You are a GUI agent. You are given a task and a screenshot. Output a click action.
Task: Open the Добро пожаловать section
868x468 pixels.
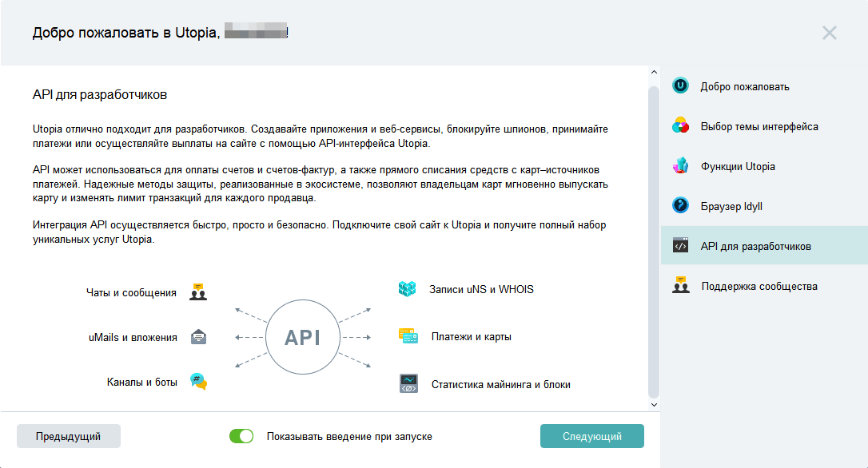pyautogui.click(x=764, y=86)
